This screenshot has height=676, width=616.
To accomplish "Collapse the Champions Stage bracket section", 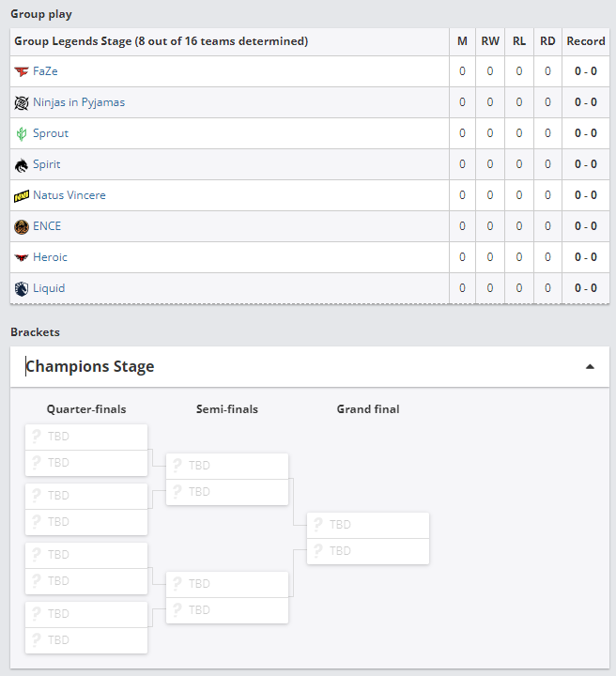I will pyautogui.click(x=590, y=366).
